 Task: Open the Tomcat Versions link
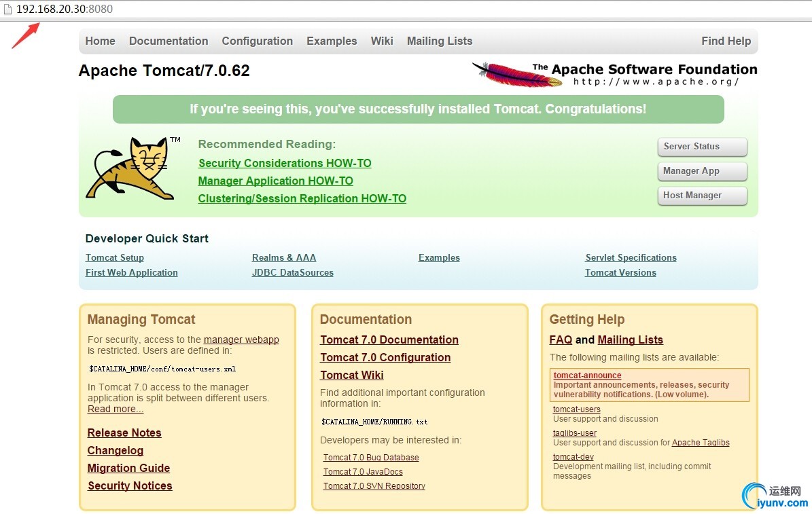coord(620,272)
